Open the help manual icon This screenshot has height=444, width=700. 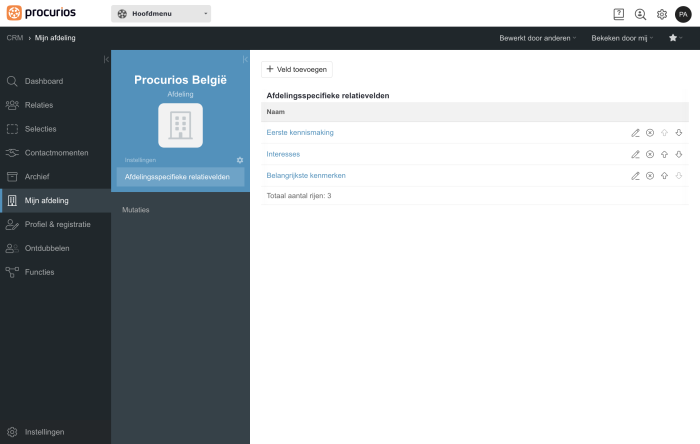pyautogui.click(x=619, y=14)
